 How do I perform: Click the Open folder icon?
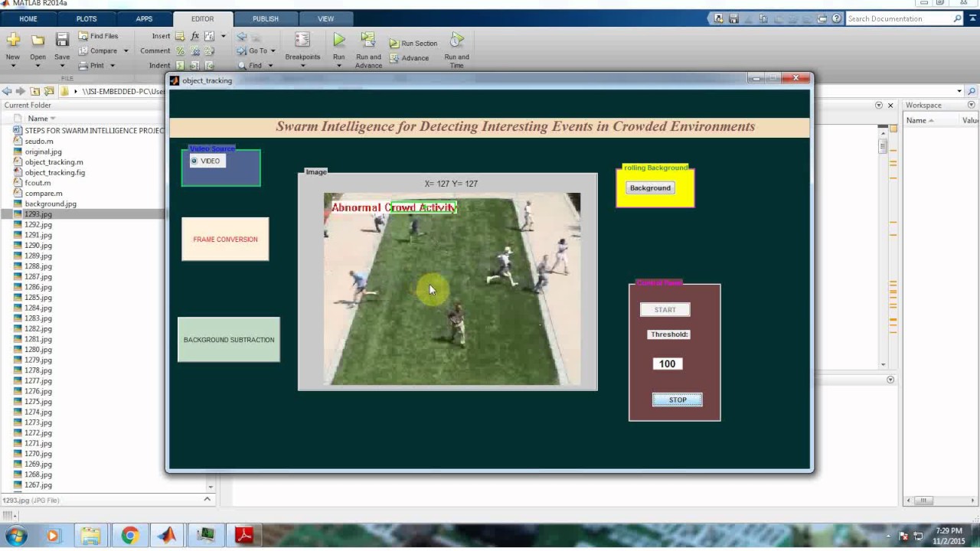38,40
